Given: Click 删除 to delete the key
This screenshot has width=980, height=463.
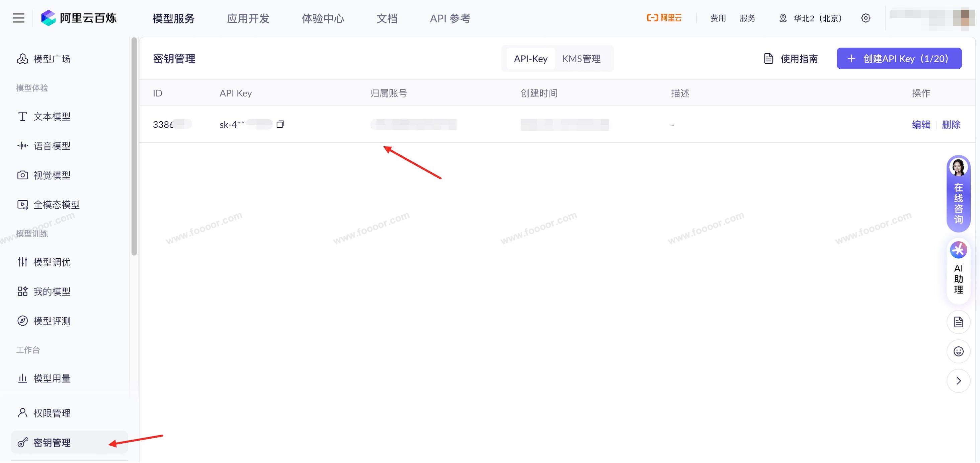Looking at the screenshot, I should pos(951,125).
